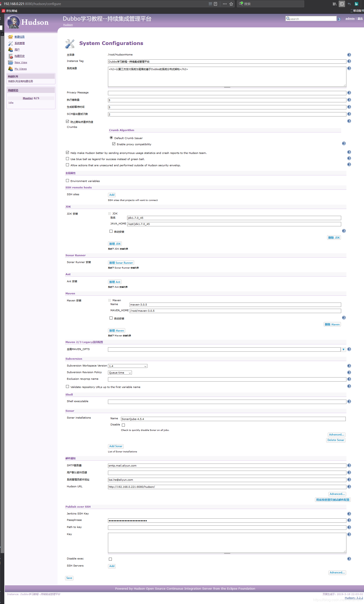Open help for Instance Tag
Screen dimensions: 364x604
(349, 61)
